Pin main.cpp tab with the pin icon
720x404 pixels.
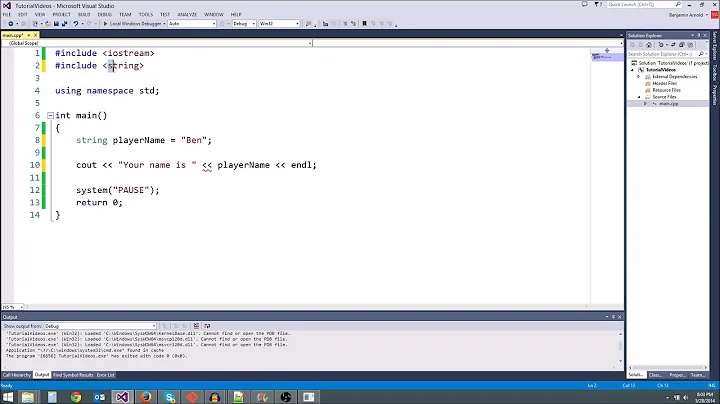(x=29, y=35)
